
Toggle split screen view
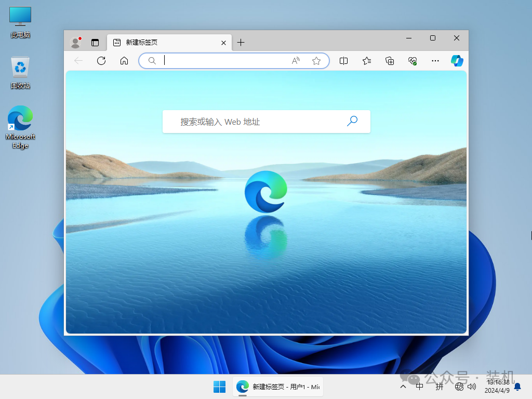click(343, 61)
